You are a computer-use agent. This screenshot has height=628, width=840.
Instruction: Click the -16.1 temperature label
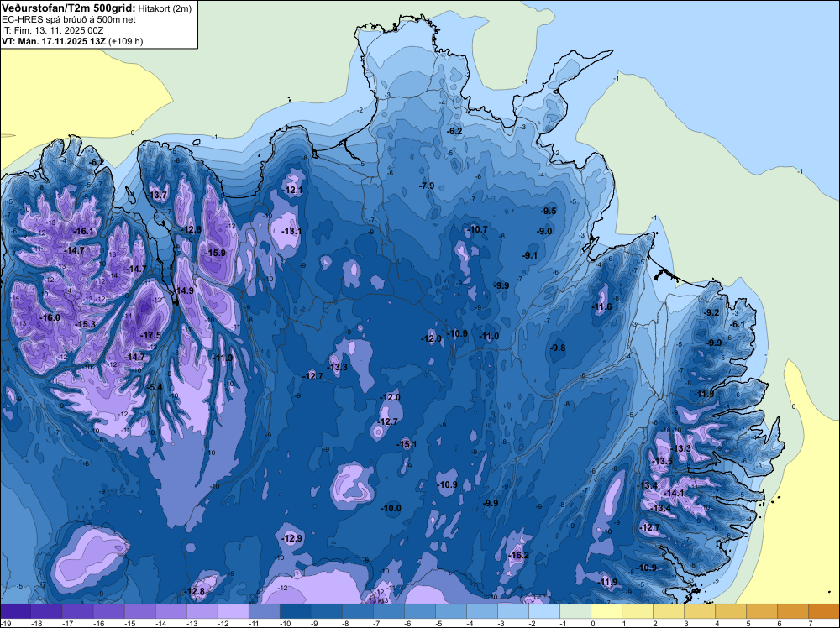(x=83, y=231)
